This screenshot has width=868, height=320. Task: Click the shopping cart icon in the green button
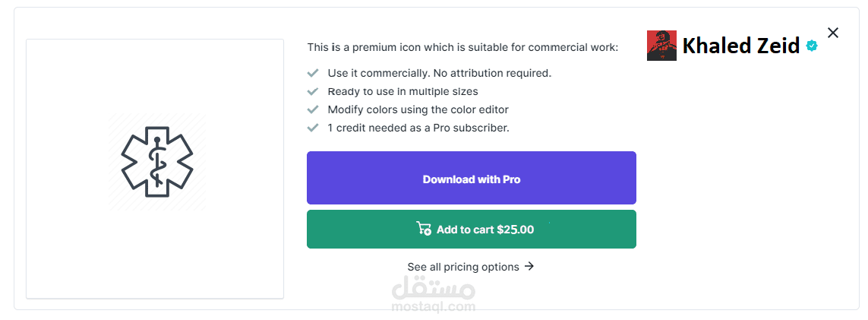click(424, 229)
